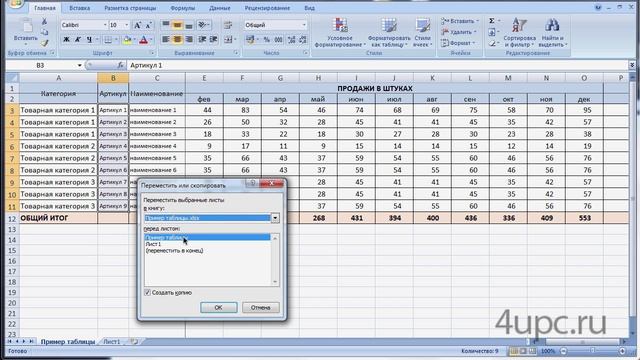Click Отмена button in dialog
Image resolution: width=640 pixels, height=360 pixels.
tap(260, 307)
